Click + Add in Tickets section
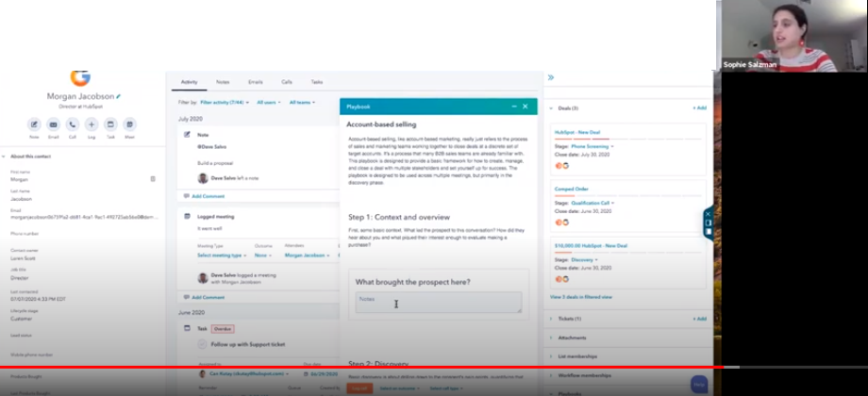 700,319
